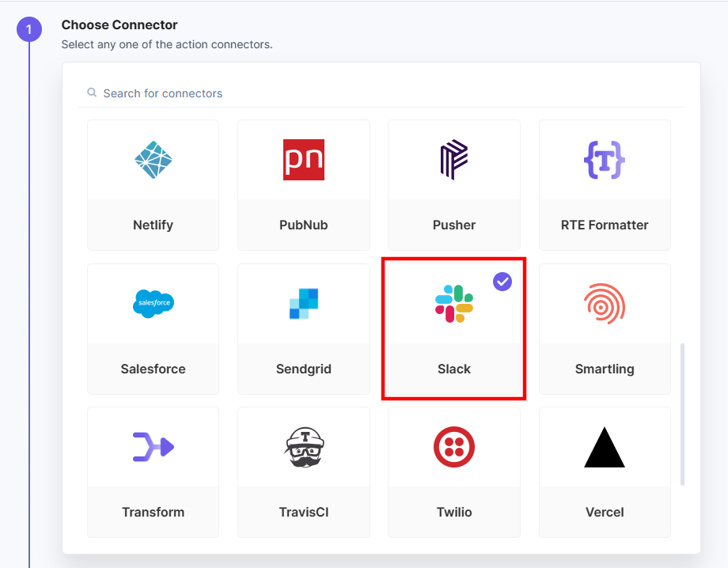Screen dimensions: 728x568
Task: Click the Twilio label
Action: coord(454,513)
